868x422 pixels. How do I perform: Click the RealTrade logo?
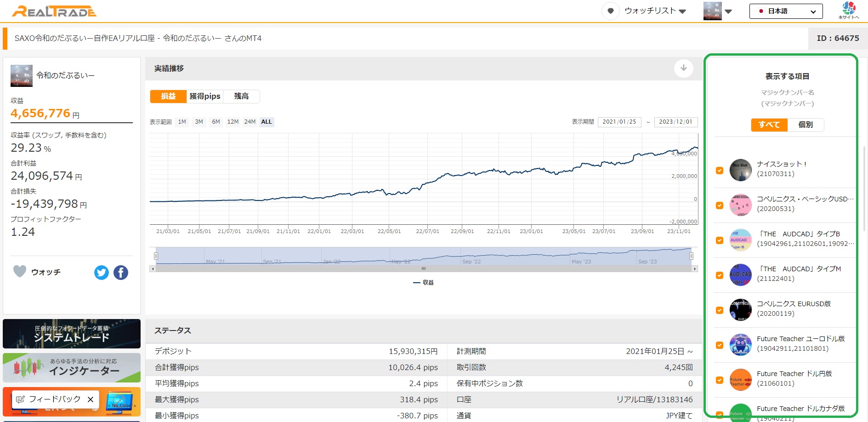coord(54,11)
